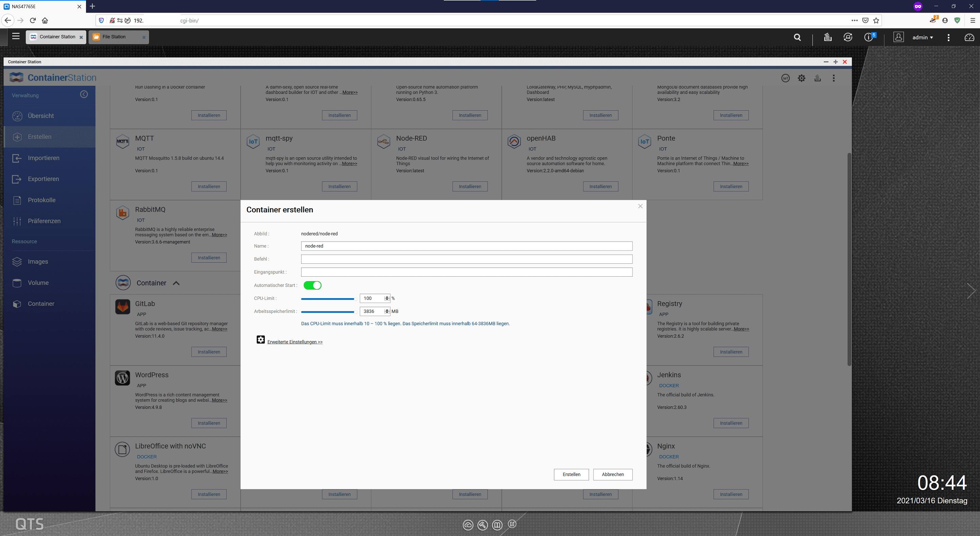This screenshot has height=536, width=980.
Task: Click the background tasks icon in the QTS top bar
Action: (828, 37)
